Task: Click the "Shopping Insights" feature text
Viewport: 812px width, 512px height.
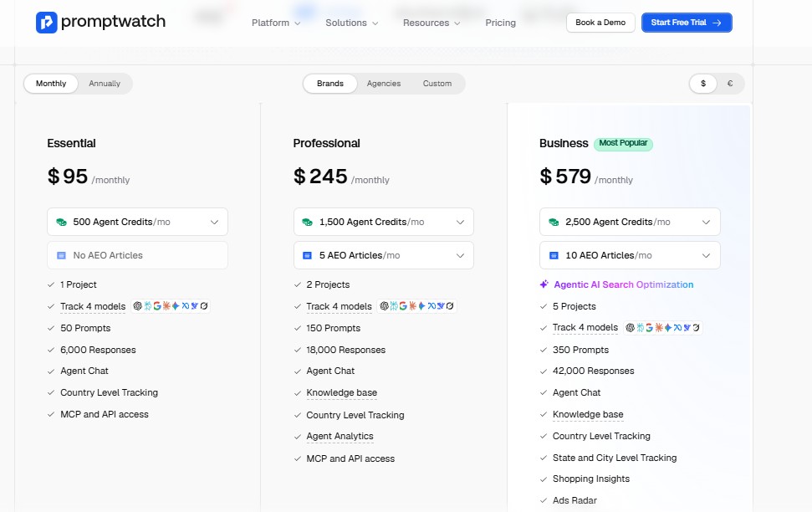Action: (591, 479)
